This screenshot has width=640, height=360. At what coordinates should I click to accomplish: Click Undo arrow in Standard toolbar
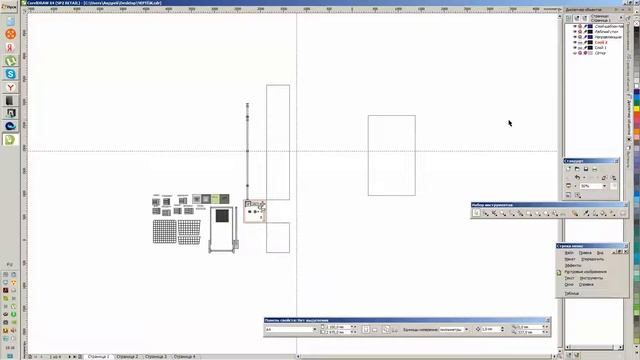[577, 178]
